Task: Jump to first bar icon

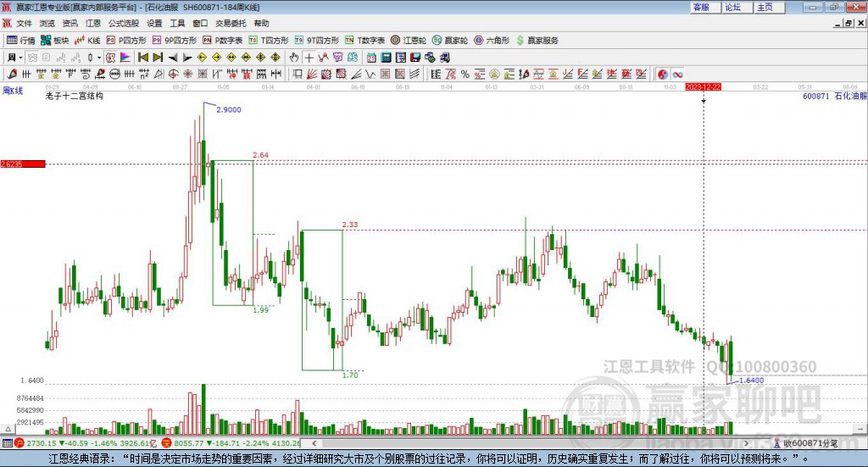Action: pyautogui.click(x=142, y=58)
